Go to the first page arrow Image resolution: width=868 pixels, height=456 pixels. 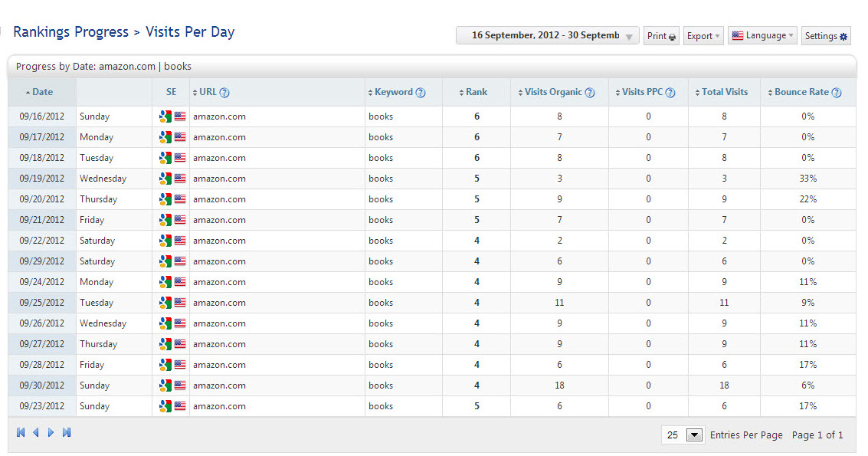tap(21, 433)
